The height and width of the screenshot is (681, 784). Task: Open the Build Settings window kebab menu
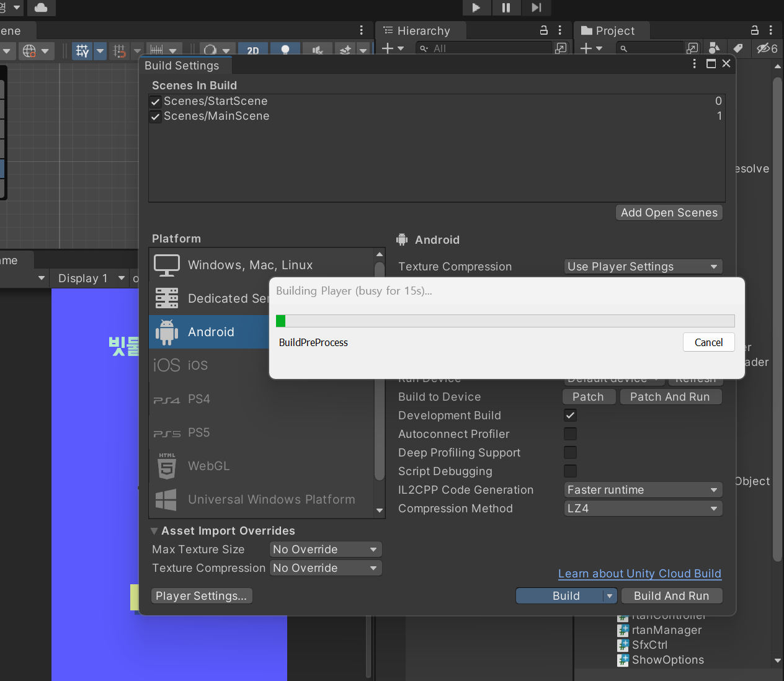[694, 64]
